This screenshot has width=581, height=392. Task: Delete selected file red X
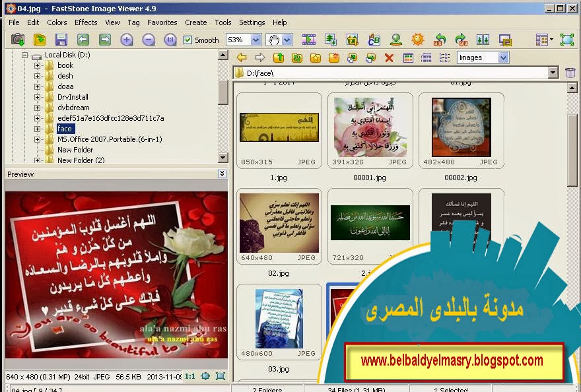coord(389,57)
